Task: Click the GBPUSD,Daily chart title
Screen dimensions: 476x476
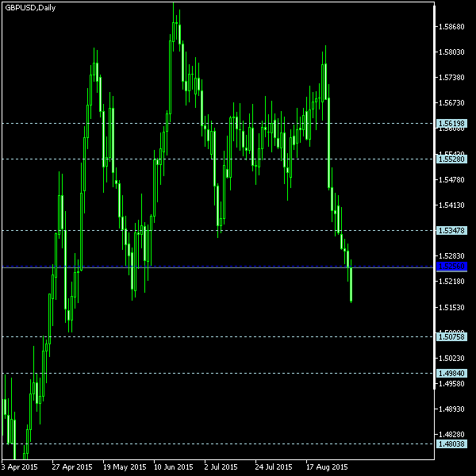Action: coord(30,8)
